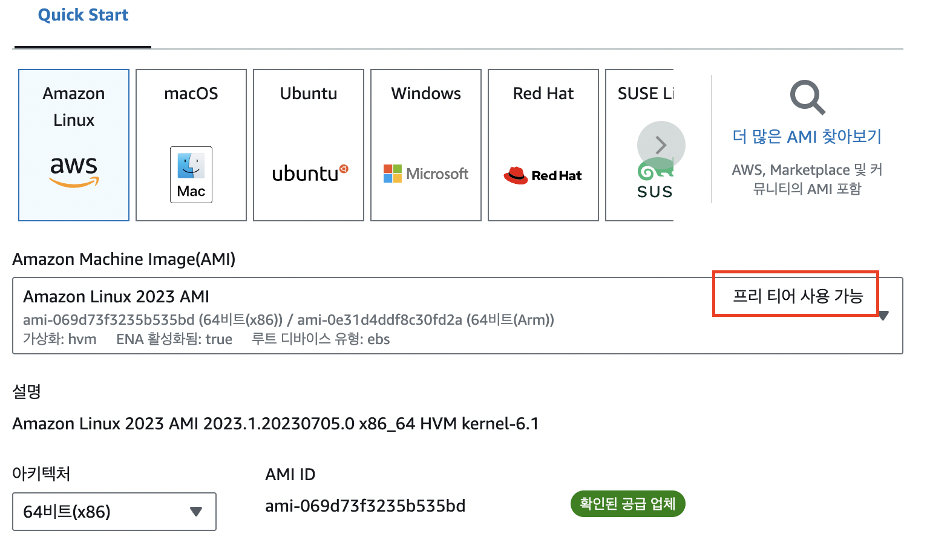This screenshot has height=560, width=927.
Task: Click the Amazon Machine Image(AMI) label
Action: pos(124,259)
